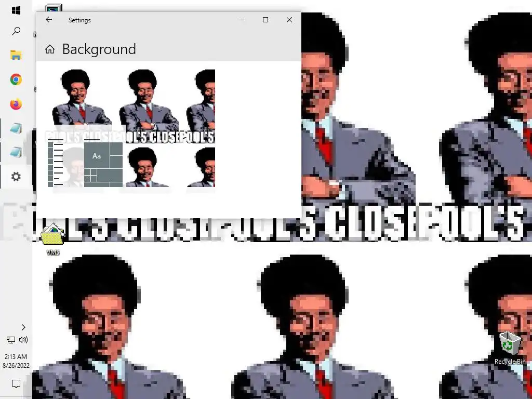Open Firefox from the taskbar
This screenshot has height=399, width=532.
coord(16,104)
